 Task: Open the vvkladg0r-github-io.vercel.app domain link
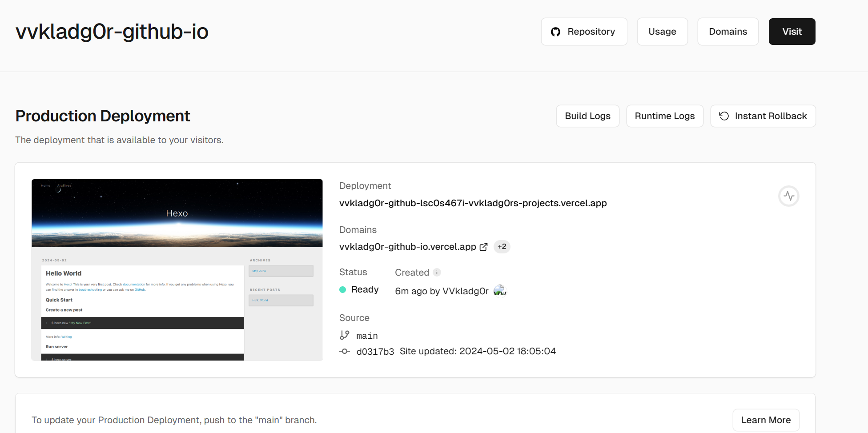pyautogui.click(x=407, y=247)
